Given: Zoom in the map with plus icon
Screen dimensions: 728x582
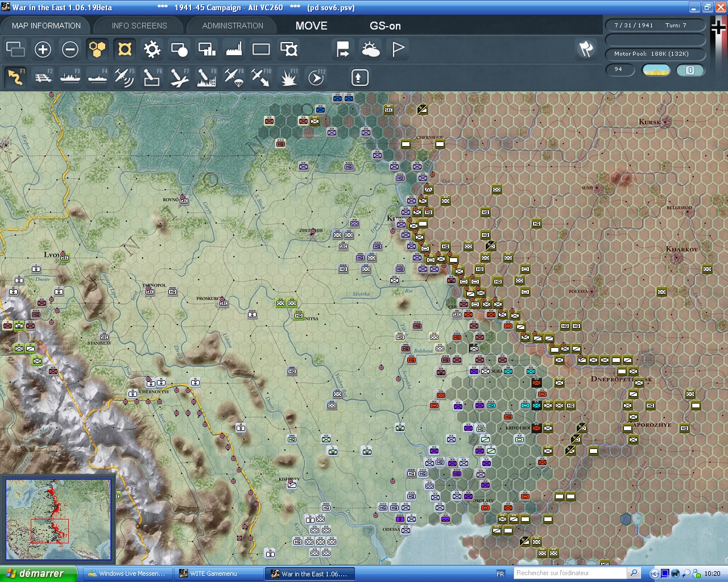Looking at the screenshot, I should (x=43, y=49).
